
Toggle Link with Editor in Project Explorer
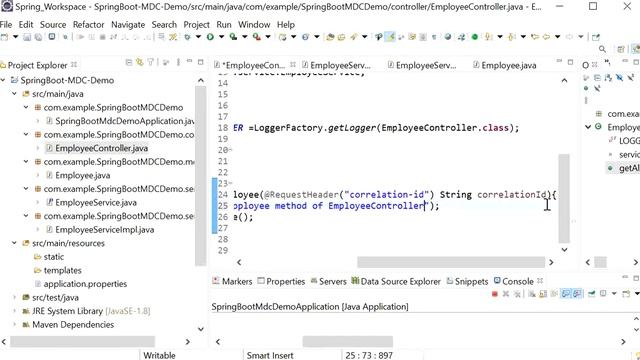point(140,62)
